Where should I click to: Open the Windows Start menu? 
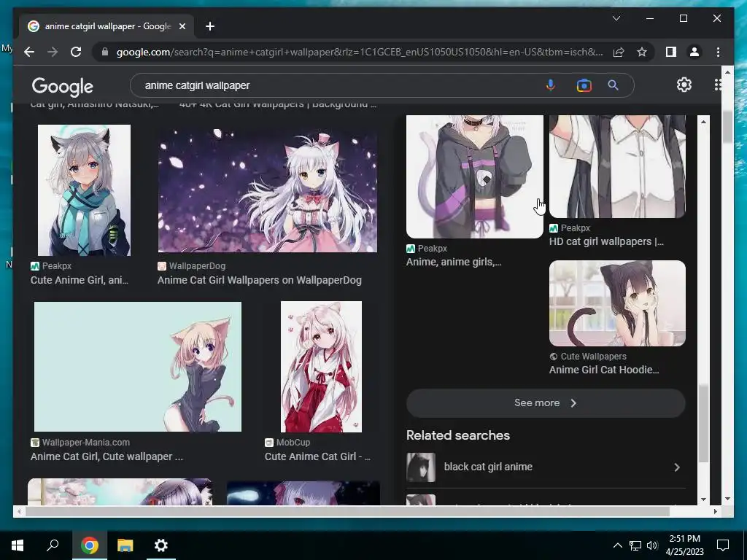pyautogui.click(x=18, y=545)
